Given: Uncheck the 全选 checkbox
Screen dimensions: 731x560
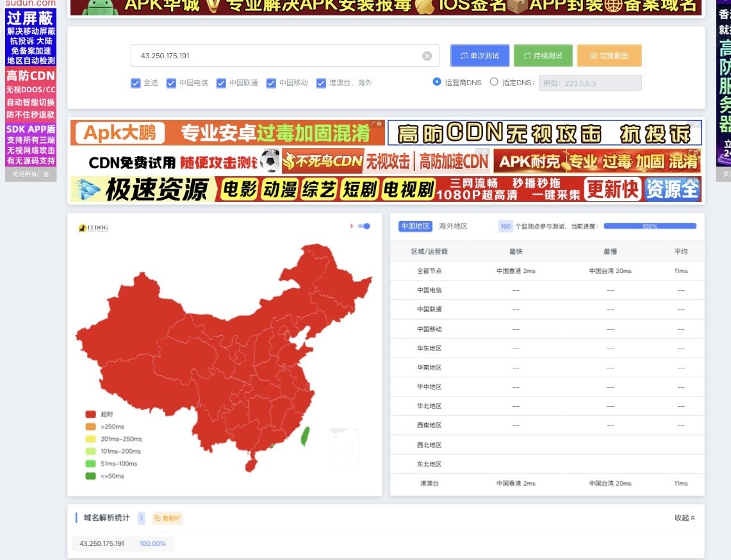Looking at the screenshot, I should 135,83.
